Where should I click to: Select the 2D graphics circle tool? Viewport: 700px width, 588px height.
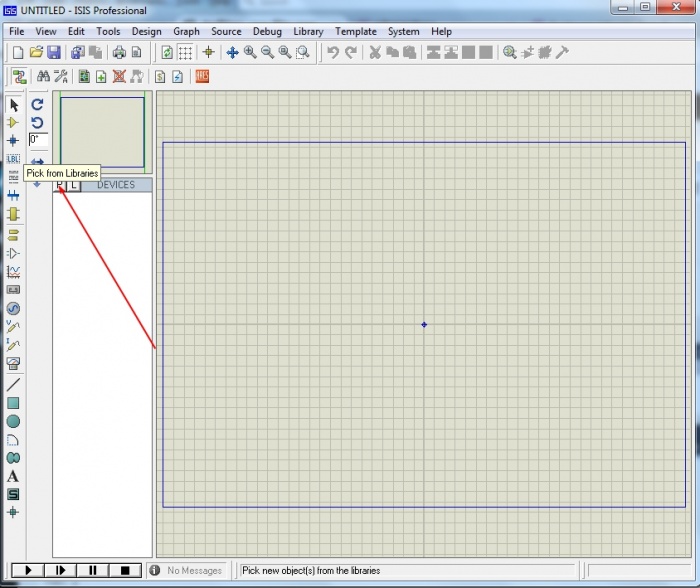click(13, 421)
